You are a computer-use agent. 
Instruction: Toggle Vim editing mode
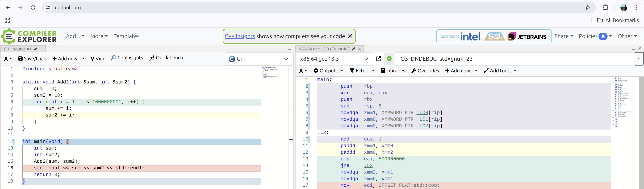pos(97,58)
